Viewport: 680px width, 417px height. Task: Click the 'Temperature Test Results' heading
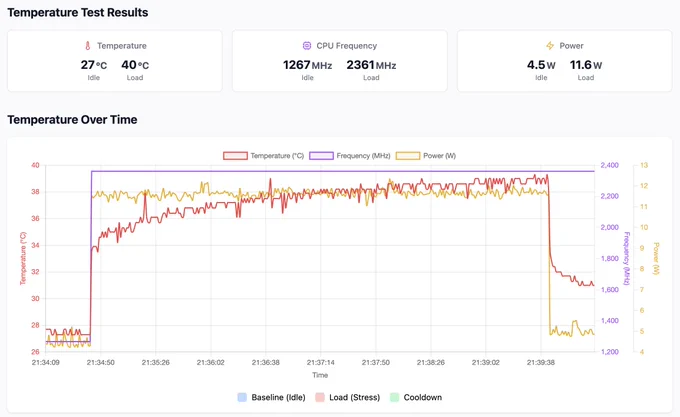pos(78,13)
